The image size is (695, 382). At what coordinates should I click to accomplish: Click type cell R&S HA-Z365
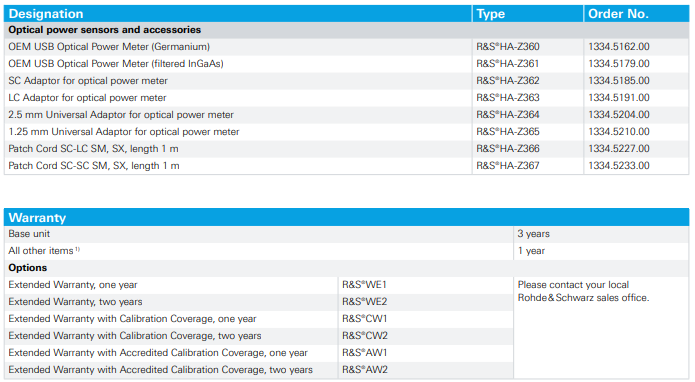tap(508, 132)
